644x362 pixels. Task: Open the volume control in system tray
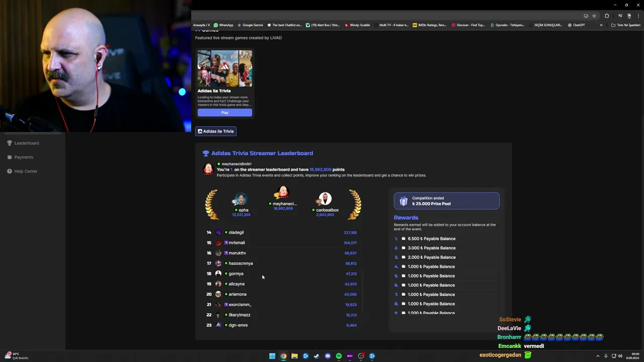(x=620, y=356)
